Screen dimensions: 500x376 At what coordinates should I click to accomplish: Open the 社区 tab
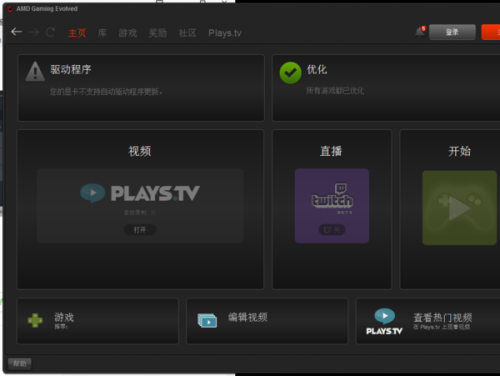coord(187,33)
